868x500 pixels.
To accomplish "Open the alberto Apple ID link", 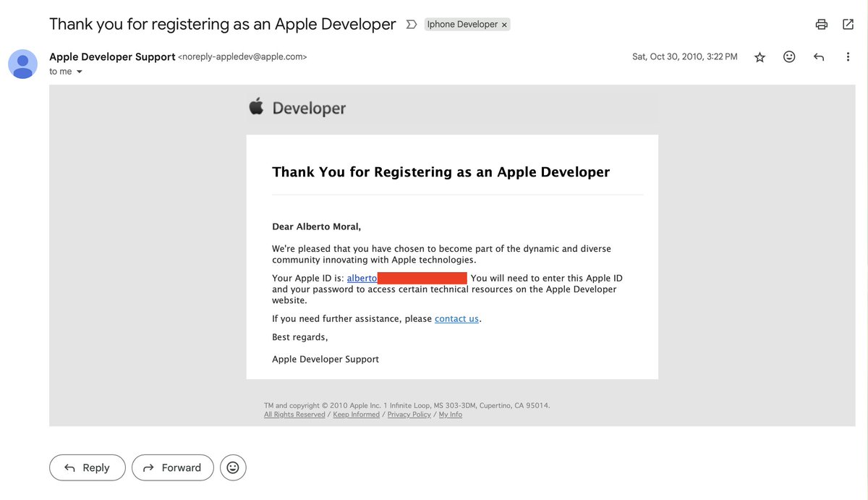I will (362, 278).
